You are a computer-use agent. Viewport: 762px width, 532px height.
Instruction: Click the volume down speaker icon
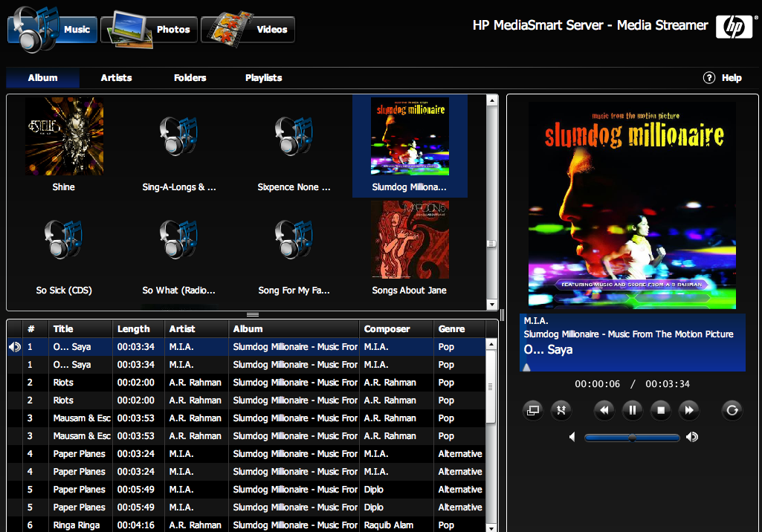pyautogui.click(x=572, y=437)
